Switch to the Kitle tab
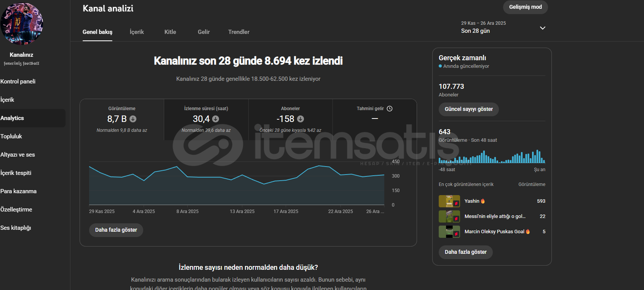 tap(170, 32)
